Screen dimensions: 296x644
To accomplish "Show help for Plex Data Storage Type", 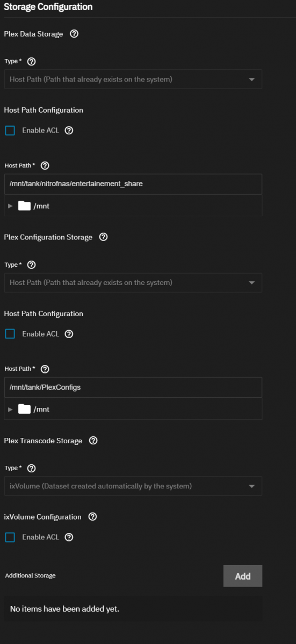I will (x=31, y=62).
